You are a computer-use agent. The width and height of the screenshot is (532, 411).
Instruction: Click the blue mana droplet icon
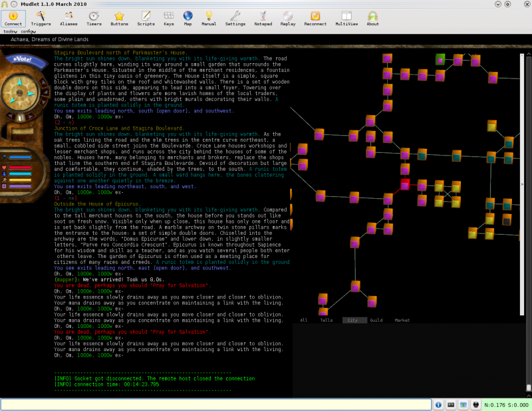click(x=4, y=174)
